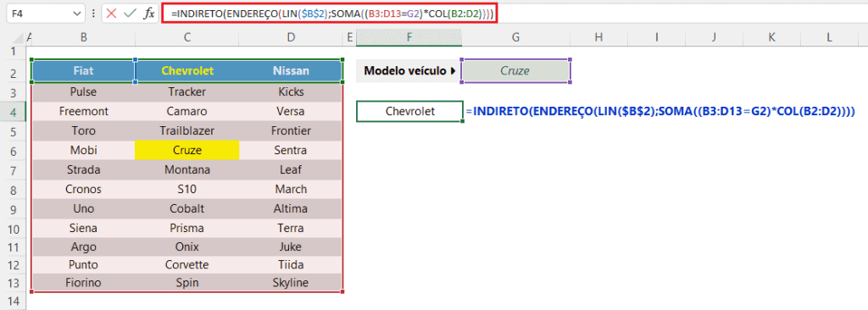Select the Uno cell
The image size is (868, 310).
point(83,208)
